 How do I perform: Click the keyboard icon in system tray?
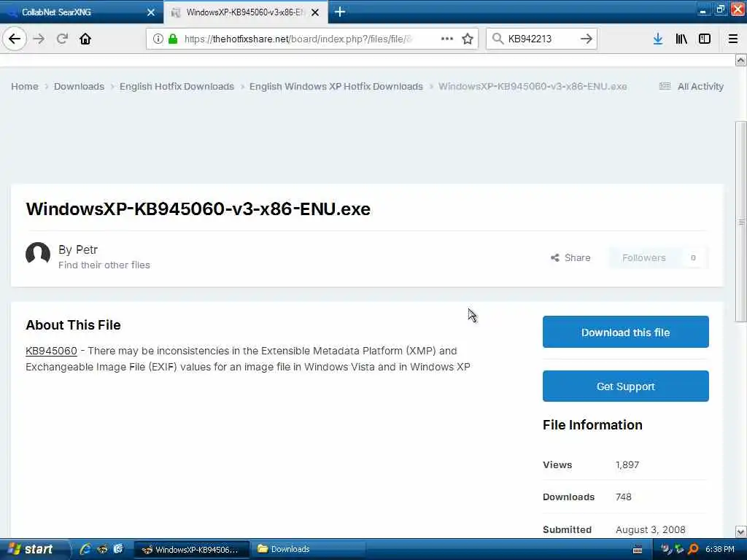638,550
